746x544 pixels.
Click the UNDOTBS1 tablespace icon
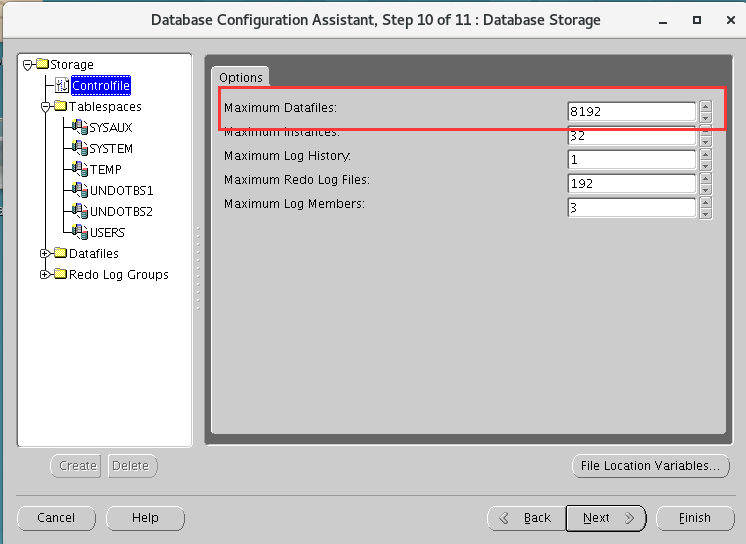point(80,191)
